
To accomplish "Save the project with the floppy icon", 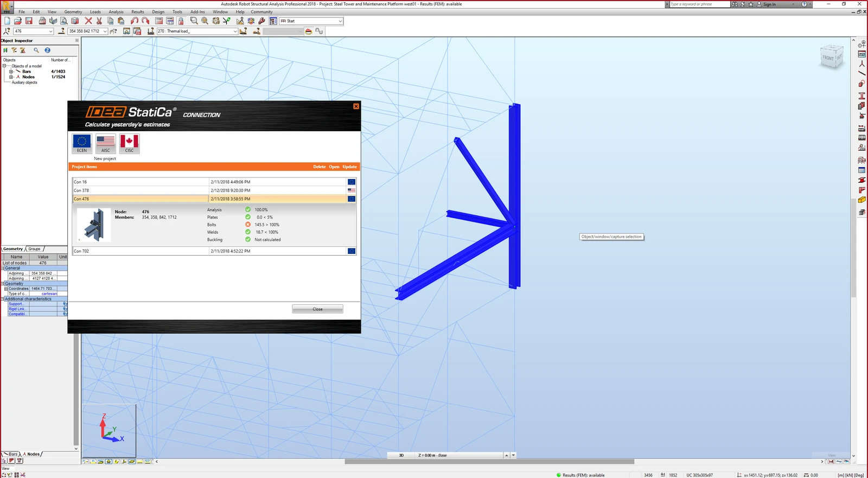I will point(29,21).
